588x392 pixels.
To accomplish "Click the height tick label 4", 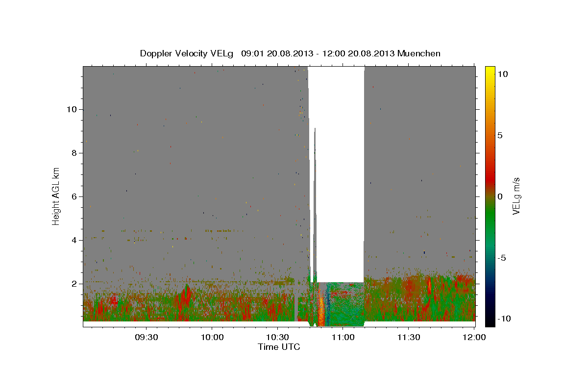I will (73, 240).
